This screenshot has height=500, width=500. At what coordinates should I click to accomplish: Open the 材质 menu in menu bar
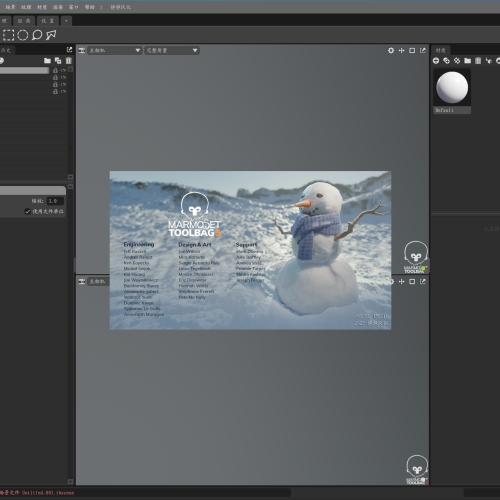click(x=42, y=7)
